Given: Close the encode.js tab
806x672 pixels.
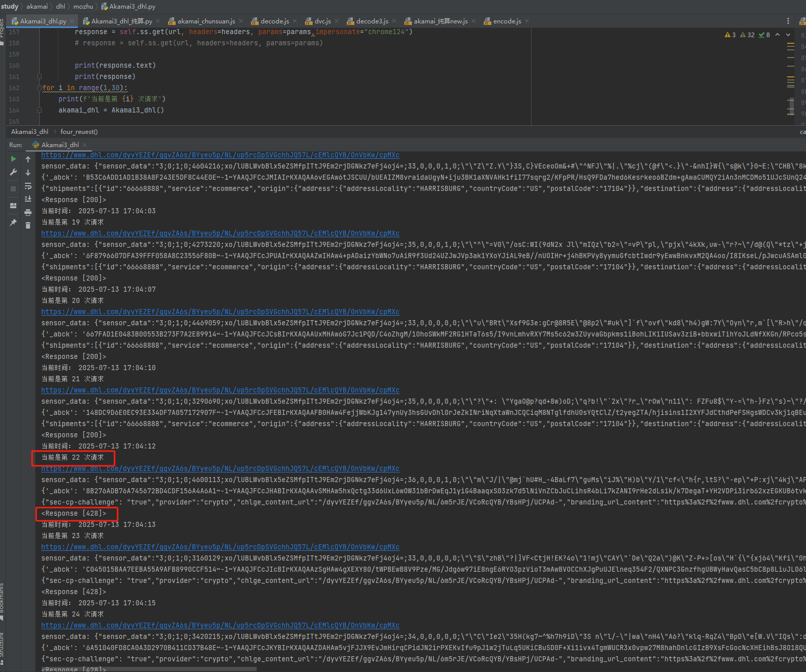Looking at the screenshot, I should tap(527, 21).
